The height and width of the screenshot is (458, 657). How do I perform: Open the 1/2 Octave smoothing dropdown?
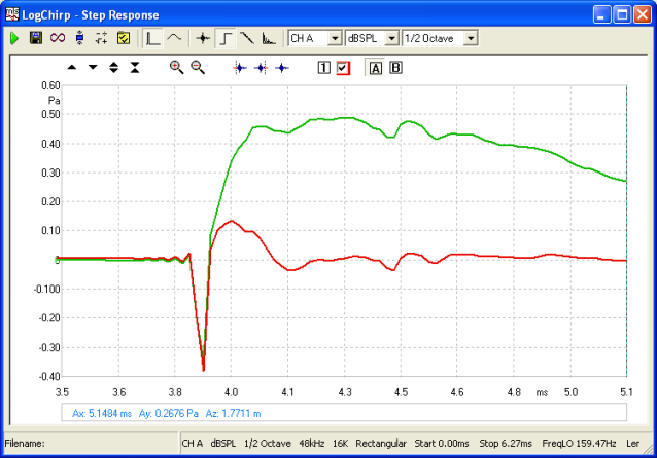pos(471,39)
